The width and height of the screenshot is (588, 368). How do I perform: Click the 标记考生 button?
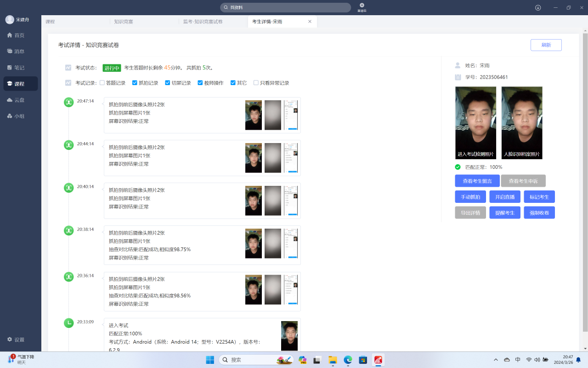click(x=539, y=197)
